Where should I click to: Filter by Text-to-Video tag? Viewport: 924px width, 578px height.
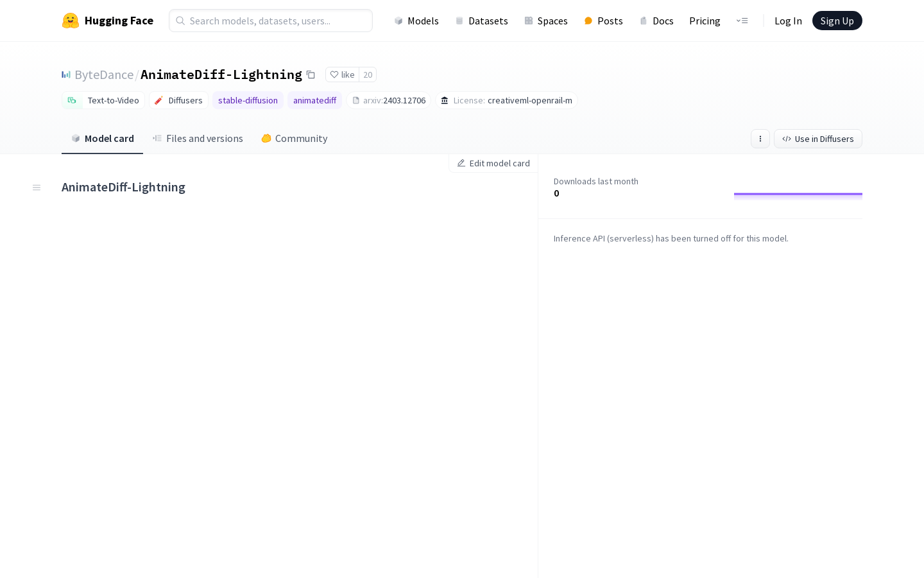tap(103, 100)
